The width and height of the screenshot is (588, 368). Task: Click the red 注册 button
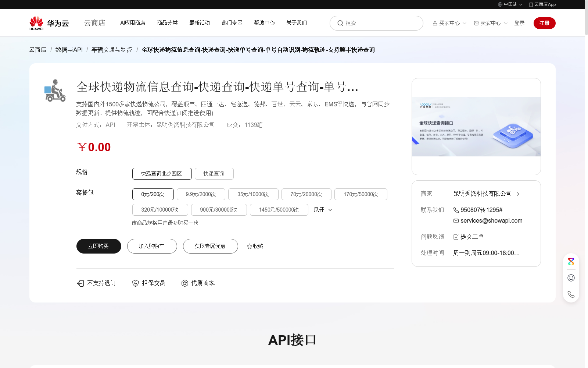[x=545, y=23]
